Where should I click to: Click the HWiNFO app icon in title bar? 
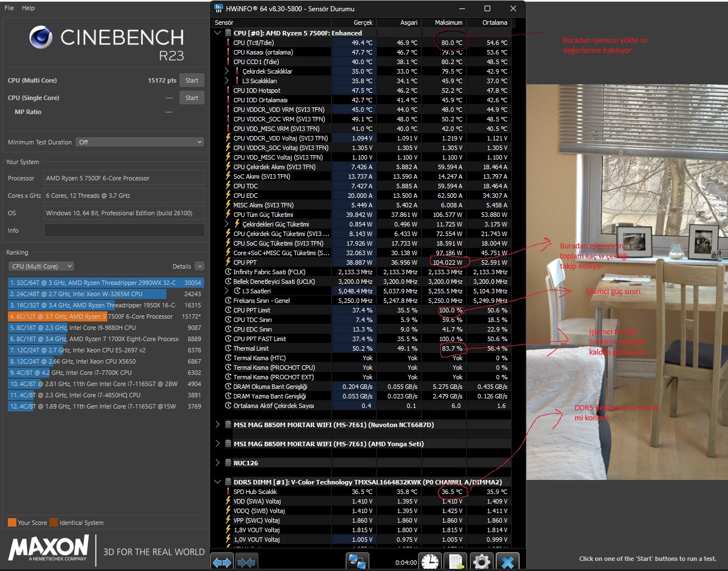tap(219, 8)
